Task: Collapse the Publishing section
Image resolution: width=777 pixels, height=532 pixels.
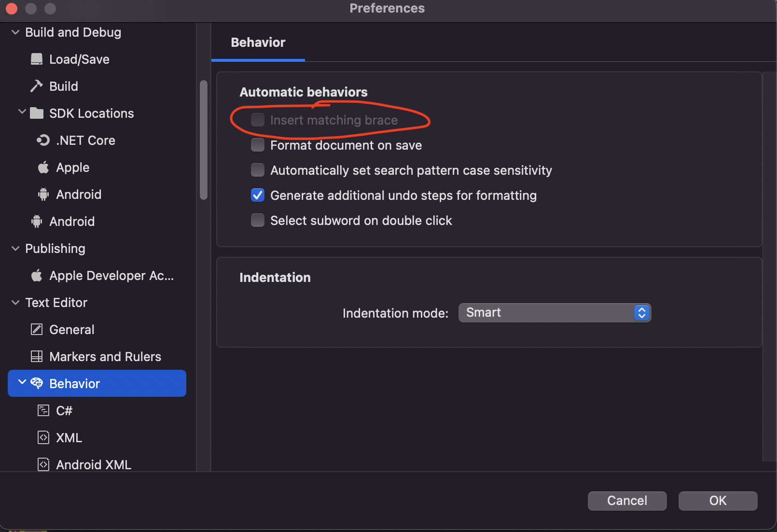Action: point(15,249)
